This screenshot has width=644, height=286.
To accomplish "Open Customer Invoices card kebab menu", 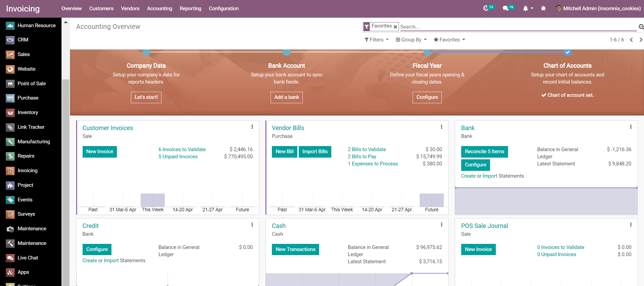I will (252, 127).
